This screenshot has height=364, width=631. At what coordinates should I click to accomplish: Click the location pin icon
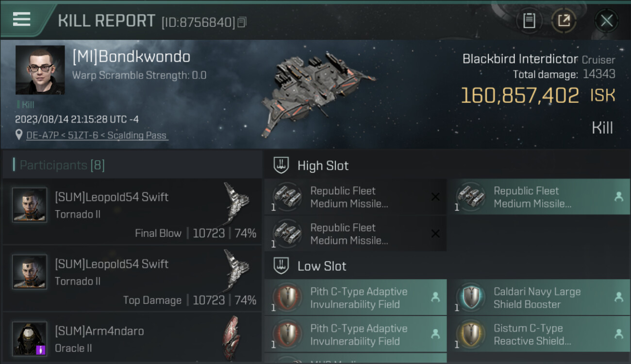pyautogui.click(x=19, y=135)
